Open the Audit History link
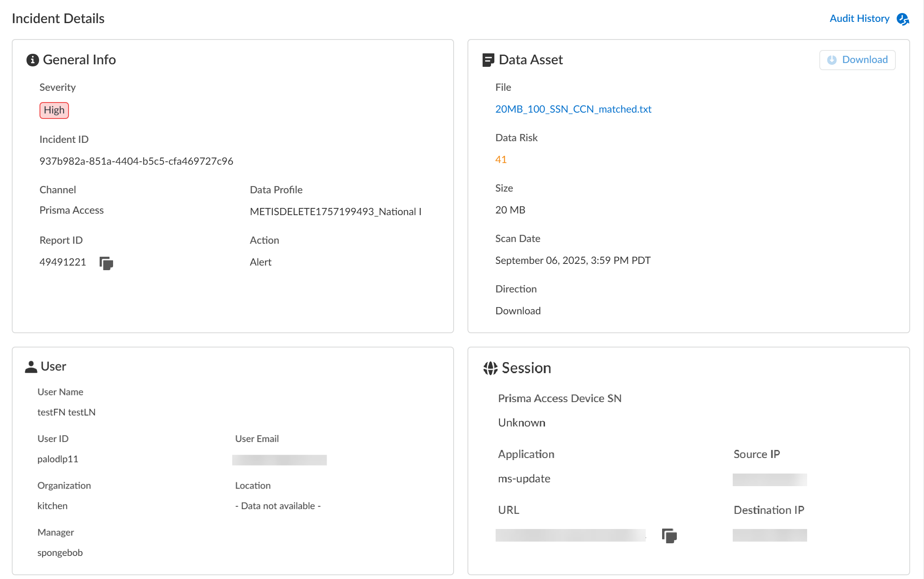Image resolution: width=924 pixels, height=579 pixels. [859, 18]
